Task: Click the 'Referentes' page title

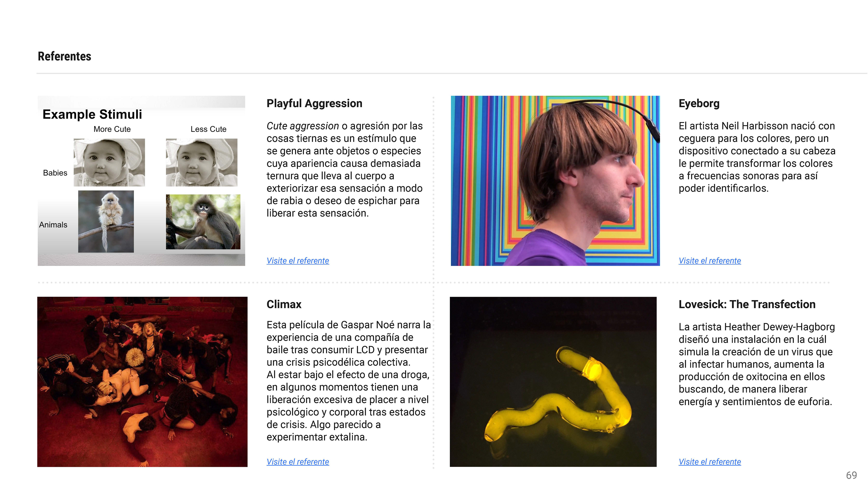Action: pos(64,56)
